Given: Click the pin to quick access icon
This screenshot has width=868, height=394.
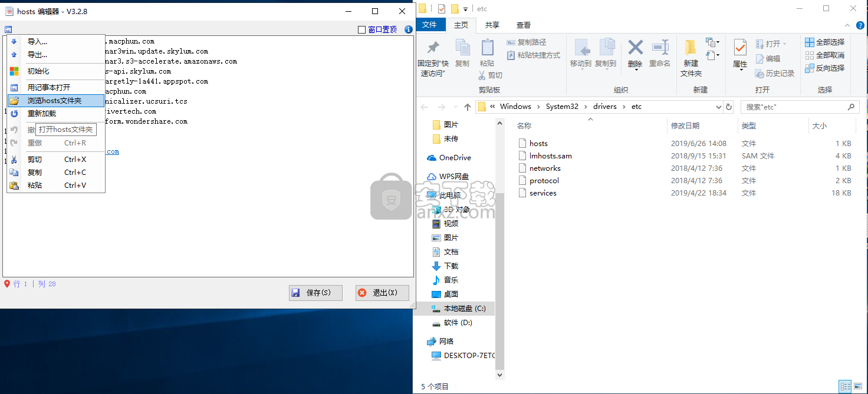Looking at the screenshot, I should (433, 48).
